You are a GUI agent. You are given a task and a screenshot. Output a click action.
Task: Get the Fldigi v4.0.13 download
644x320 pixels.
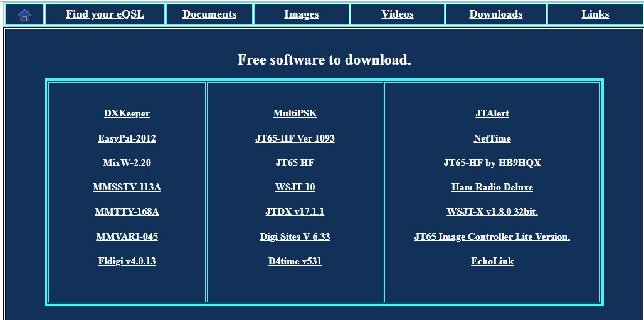(x=127, y=261)
